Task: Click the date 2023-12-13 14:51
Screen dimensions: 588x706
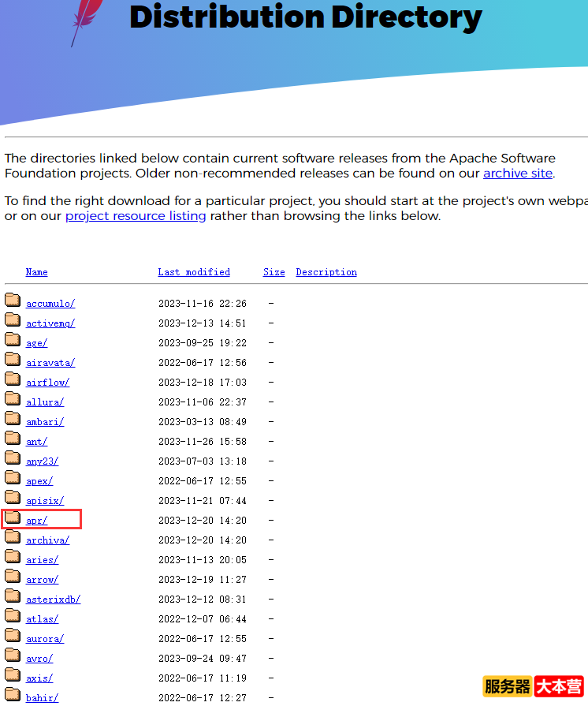Action: coord(203,323)
